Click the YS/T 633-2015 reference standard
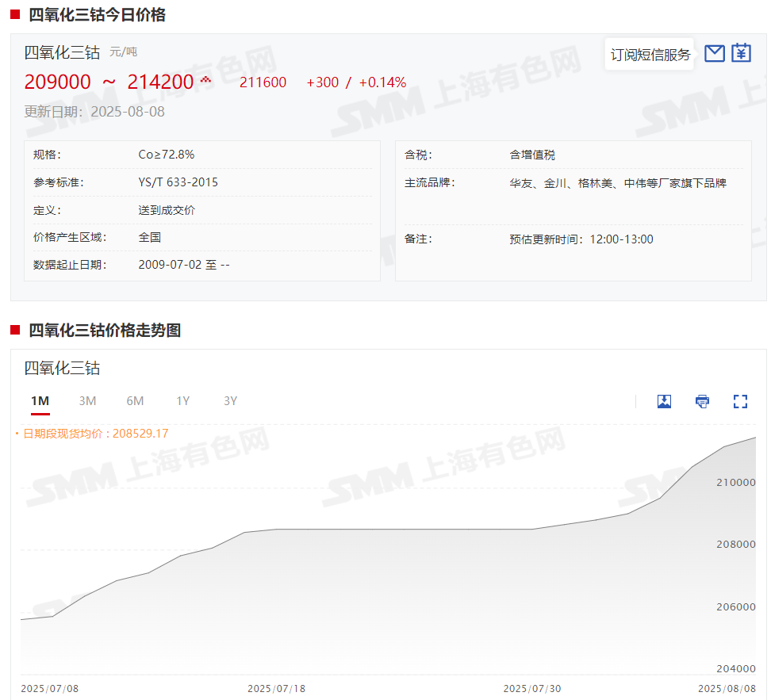Image resolution: width=771 pixels, height=700 pixels. click(178, 182)
